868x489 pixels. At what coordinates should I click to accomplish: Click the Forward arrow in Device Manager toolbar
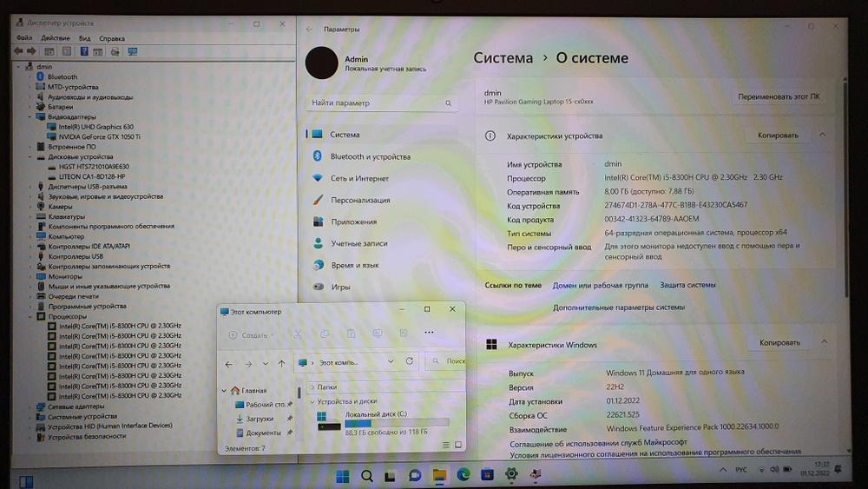(31, 51)
